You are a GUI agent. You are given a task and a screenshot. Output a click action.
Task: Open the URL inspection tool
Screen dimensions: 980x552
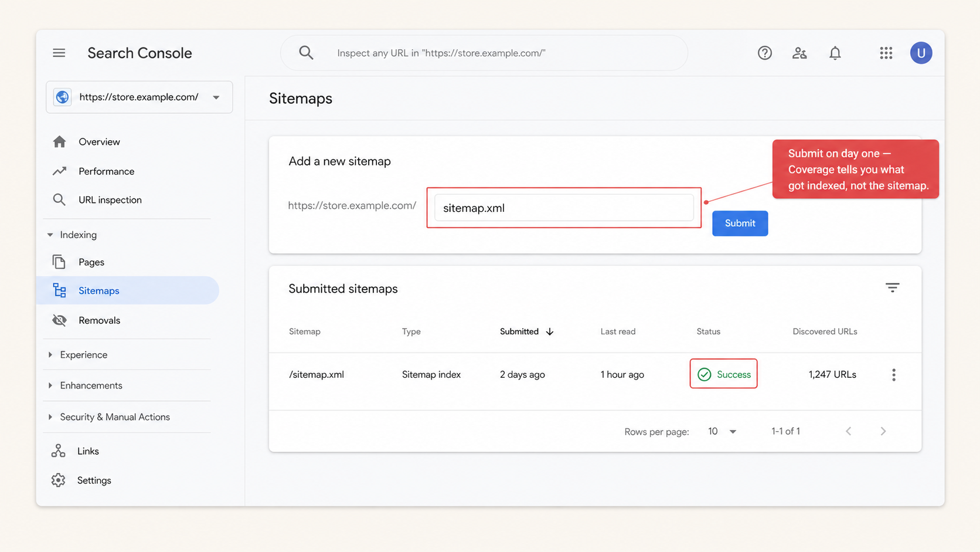point(110,199)
